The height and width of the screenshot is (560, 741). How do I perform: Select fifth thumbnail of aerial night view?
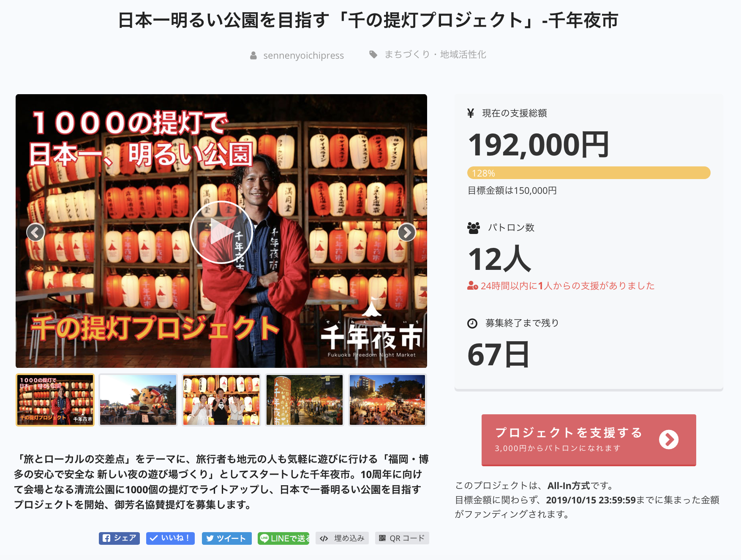coord(387,400)
